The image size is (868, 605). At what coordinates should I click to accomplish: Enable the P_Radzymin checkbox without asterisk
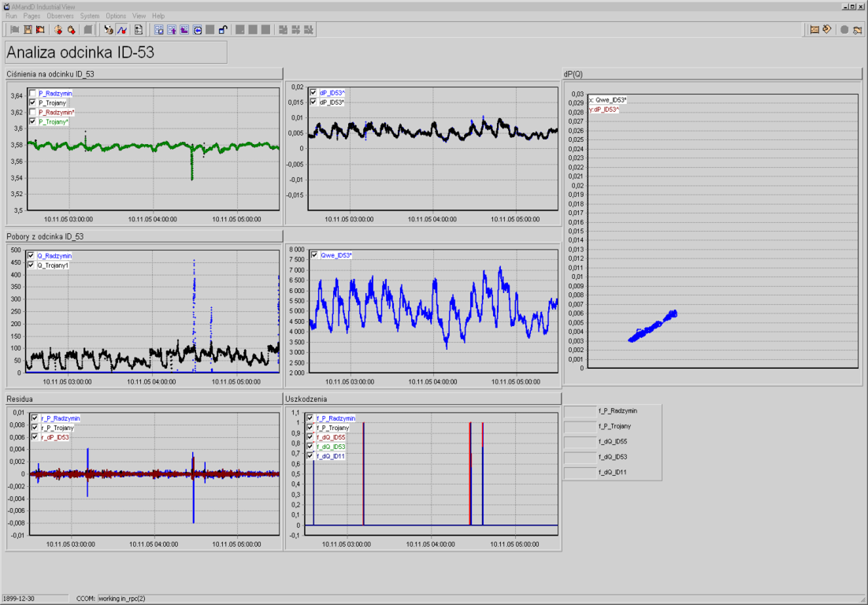click(x=32, y=94)
